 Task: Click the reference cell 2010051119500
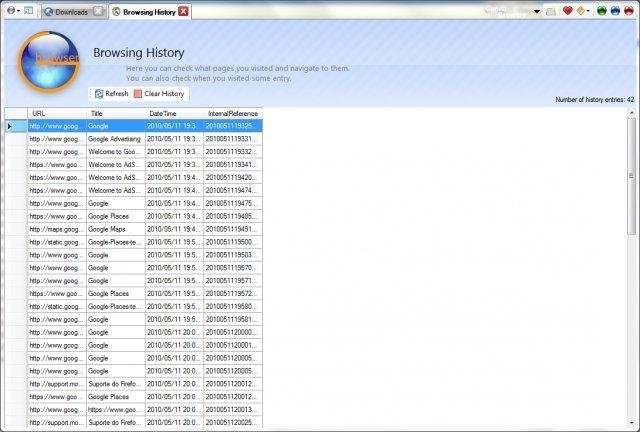coord(233,242)
